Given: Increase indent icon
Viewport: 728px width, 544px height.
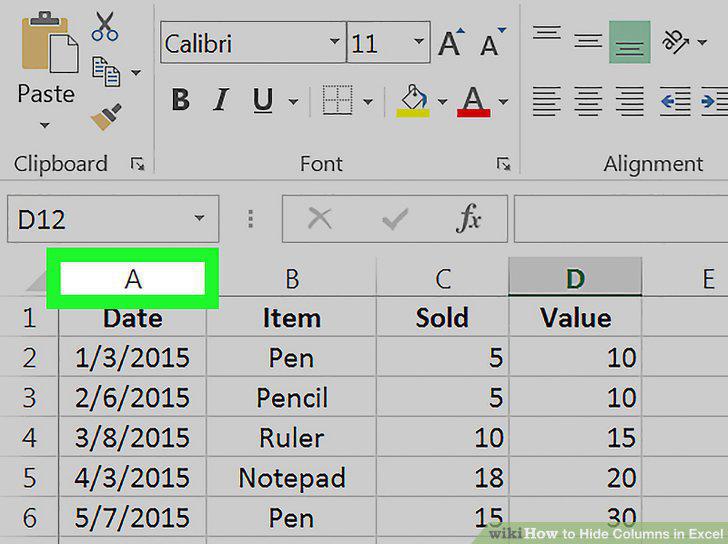Looking at the screenshot, I should (x=714, y=101).
